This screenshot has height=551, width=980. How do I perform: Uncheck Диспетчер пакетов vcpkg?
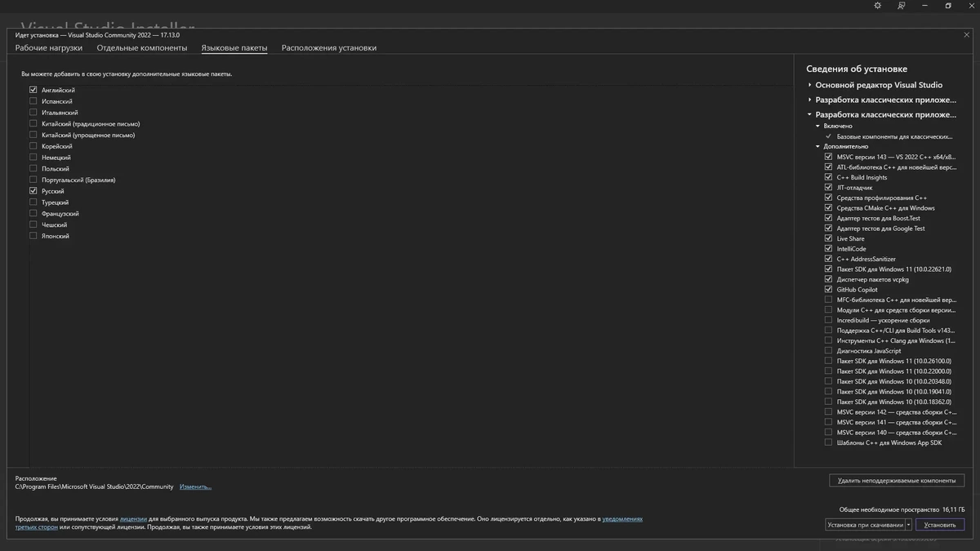[829, 279]
